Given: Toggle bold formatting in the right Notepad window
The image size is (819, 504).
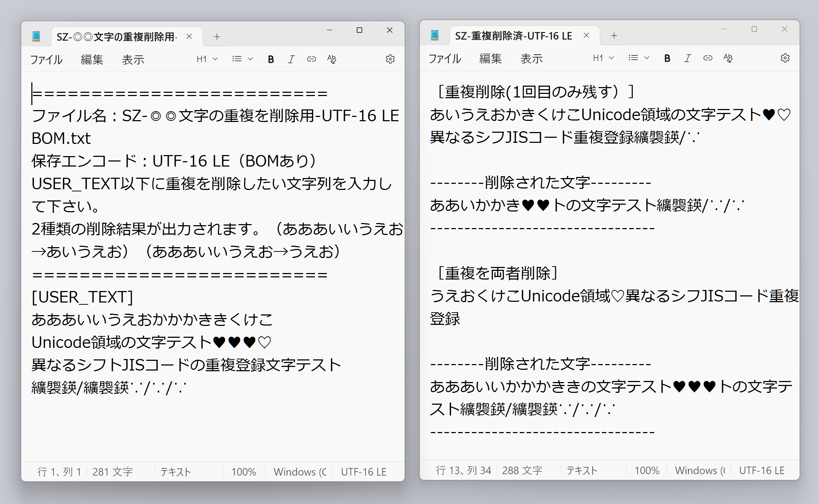Looking at the screenshot, I should tap(667, 58).
